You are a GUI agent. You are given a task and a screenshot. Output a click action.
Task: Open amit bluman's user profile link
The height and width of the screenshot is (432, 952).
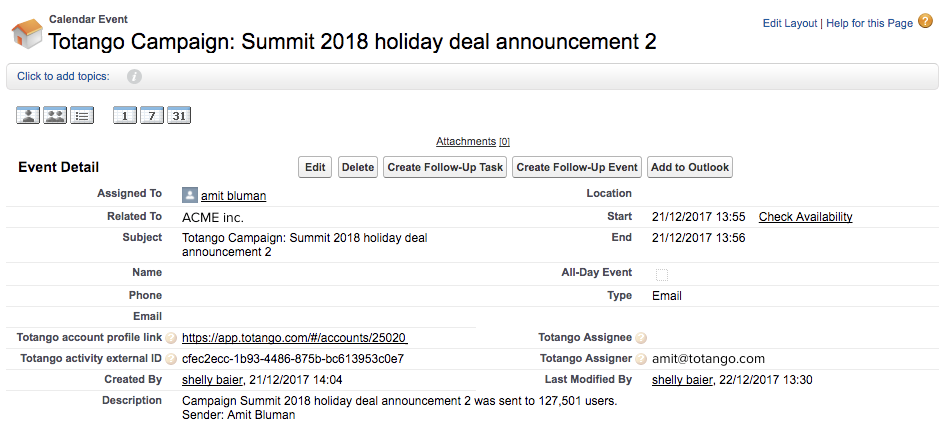click(234, 195)
